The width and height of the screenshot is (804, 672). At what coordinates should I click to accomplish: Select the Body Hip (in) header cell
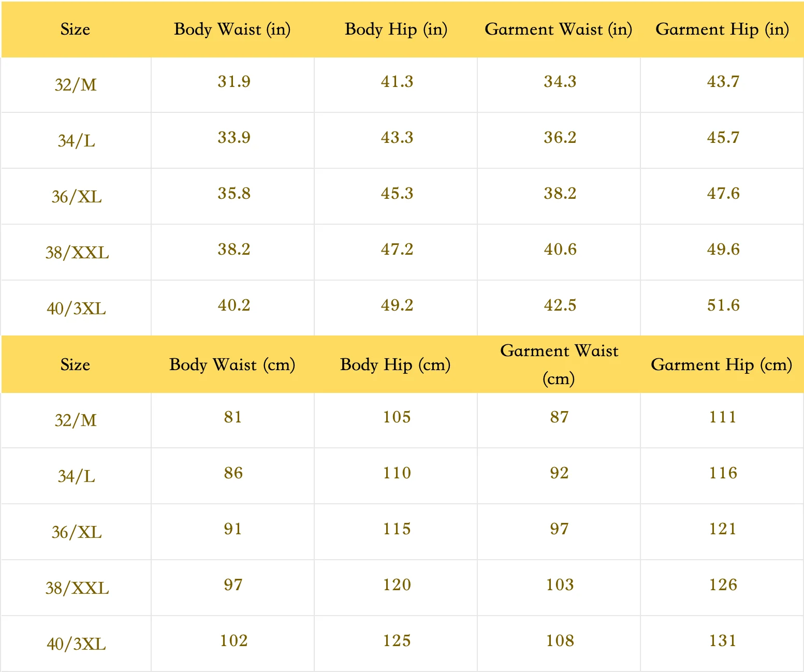(396, 30)
